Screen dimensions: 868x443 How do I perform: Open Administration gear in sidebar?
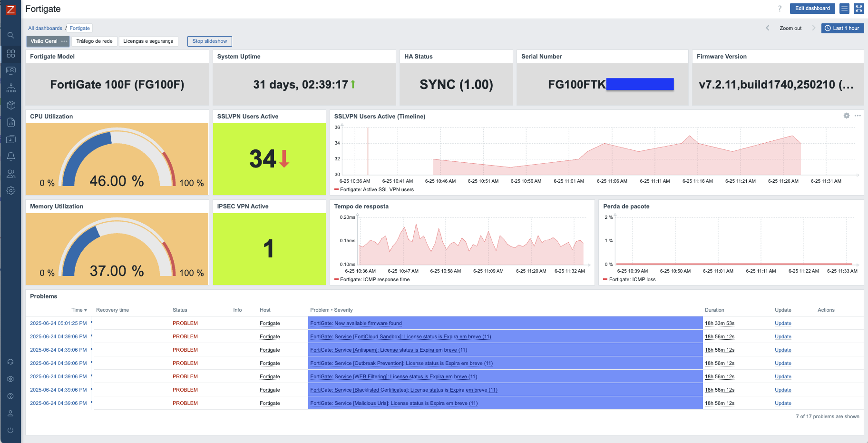click(x=10, y=191)
